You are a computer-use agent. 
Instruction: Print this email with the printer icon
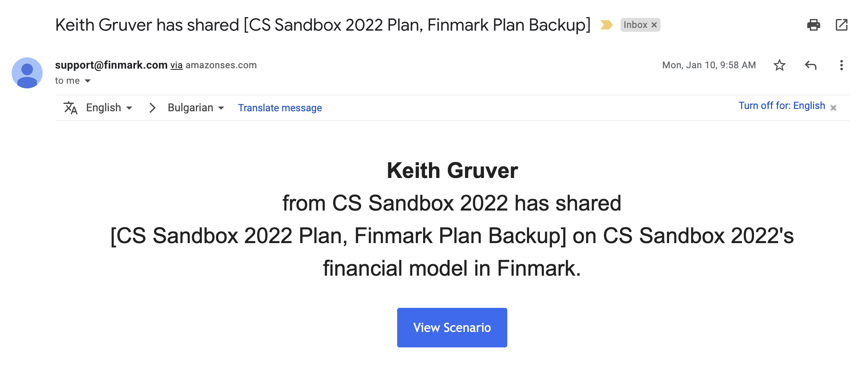(813, 25)
